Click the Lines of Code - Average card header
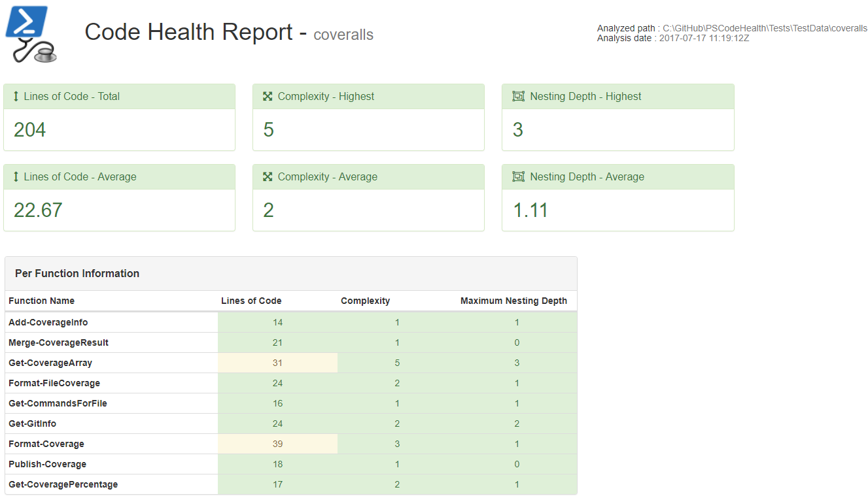Viewport: 868px width, 498px height. tap(119, 176)
